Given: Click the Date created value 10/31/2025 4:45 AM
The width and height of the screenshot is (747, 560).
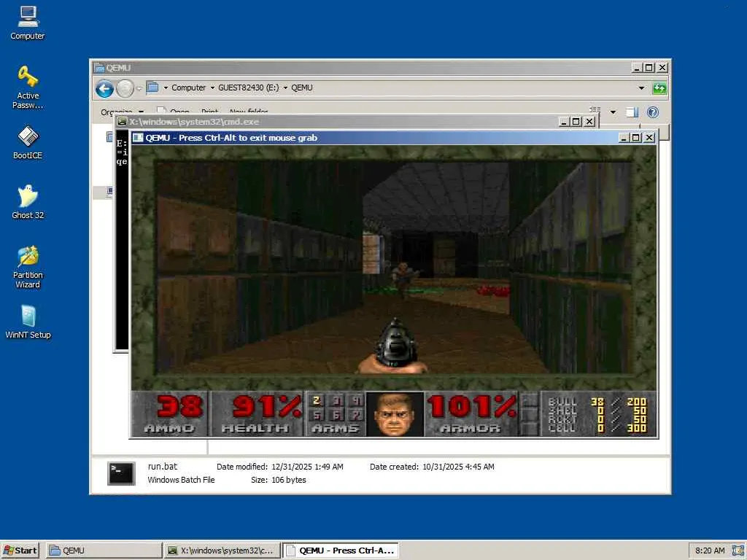Looking at the screenshot, I should tap(458, 467).
